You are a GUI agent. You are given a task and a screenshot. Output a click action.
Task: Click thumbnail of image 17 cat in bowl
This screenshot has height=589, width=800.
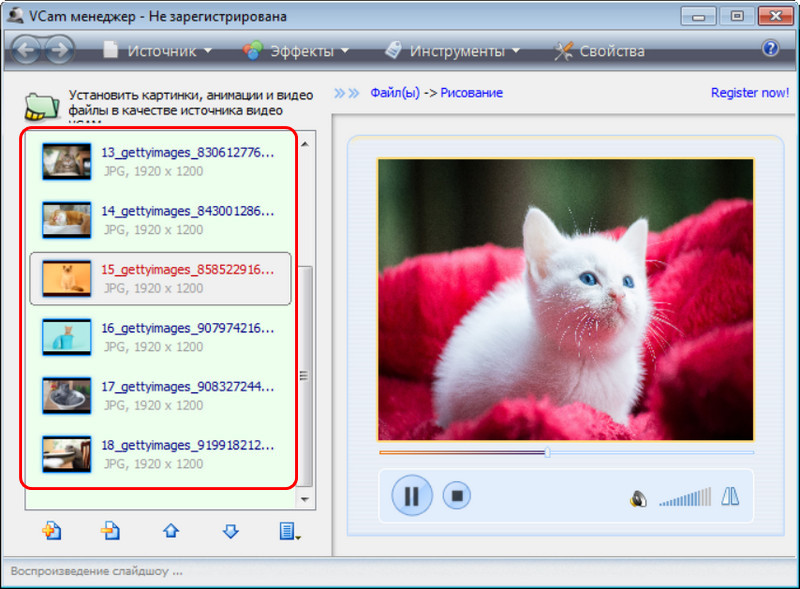click(x=67, y=396)
